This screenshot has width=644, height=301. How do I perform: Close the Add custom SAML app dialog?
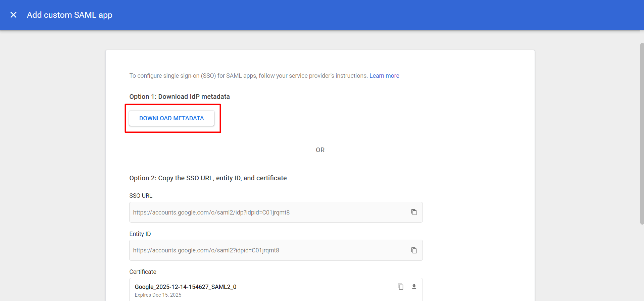tap(13, 15)
